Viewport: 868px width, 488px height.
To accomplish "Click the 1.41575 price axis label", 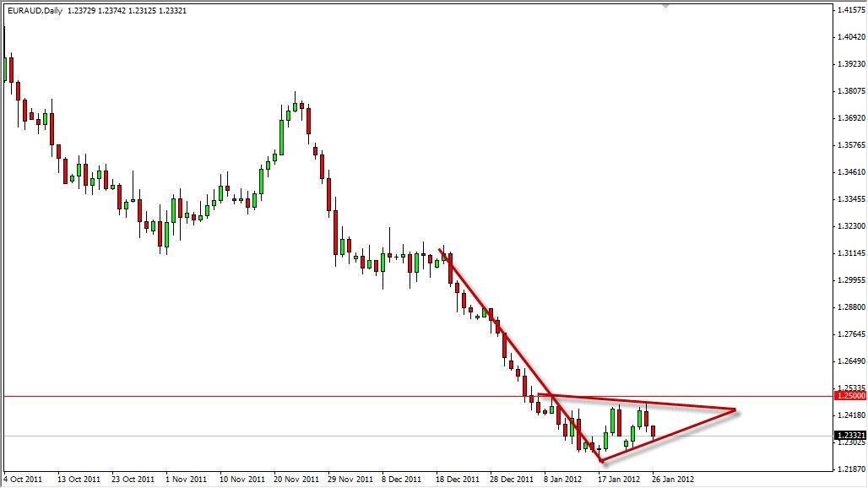I will (851, 10).
